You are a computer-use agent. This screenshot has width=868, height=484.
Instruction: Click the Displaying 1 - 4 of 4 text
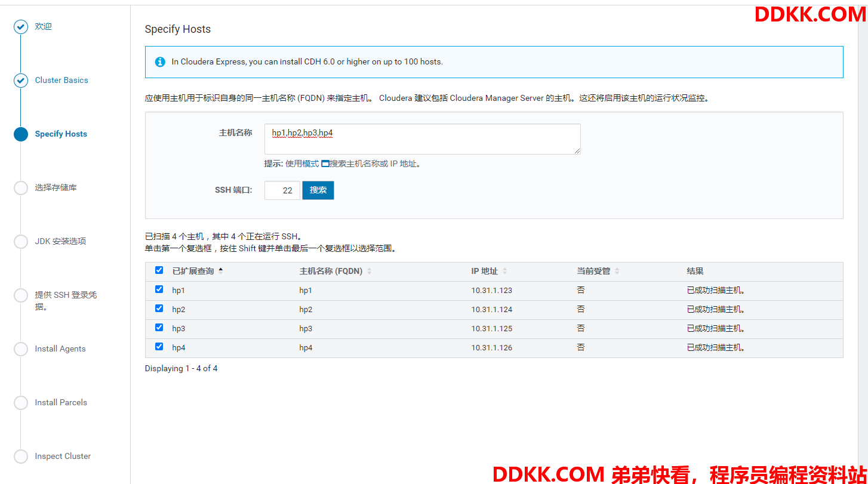(181, 368)
